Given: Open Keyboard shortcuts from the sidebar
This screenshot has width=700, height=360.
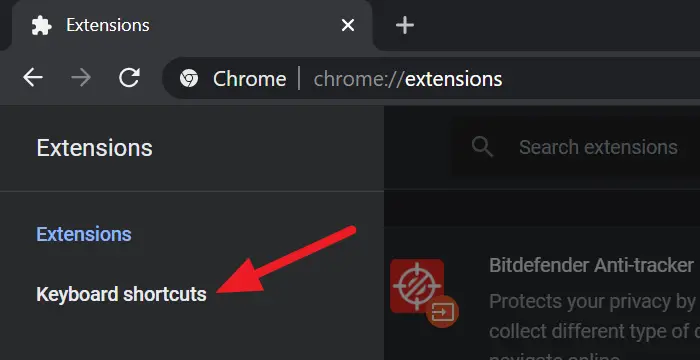Looking at the screenshot, I should pyautogui.click(x=121, y=294).
